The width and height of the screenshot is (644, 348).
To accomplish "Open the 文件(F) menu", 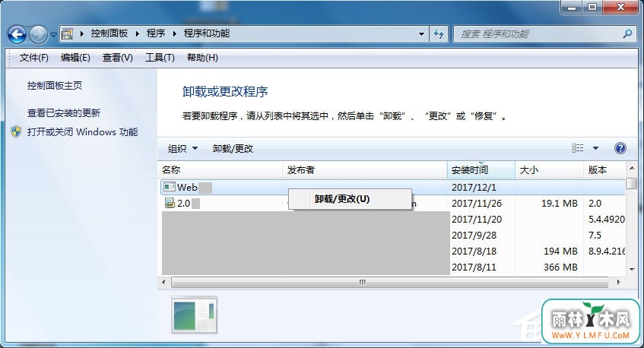I will click(x=33, y=58).
